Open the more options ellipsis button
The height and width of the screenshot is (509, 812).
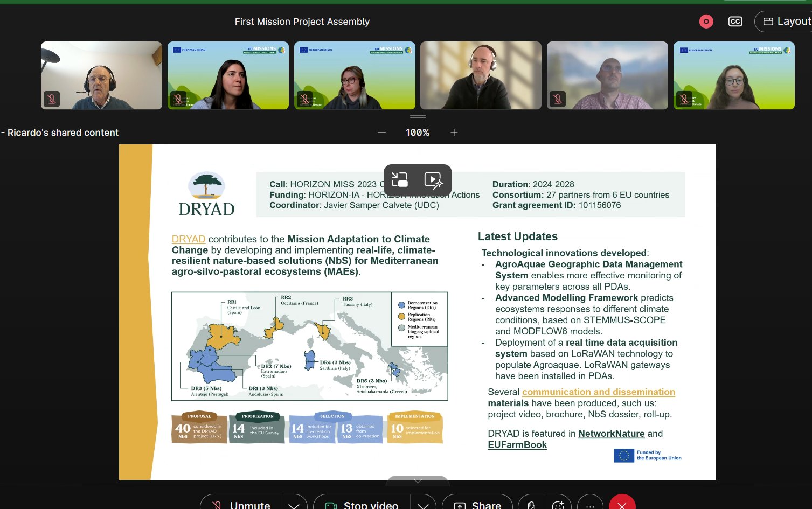pos(591,504)
